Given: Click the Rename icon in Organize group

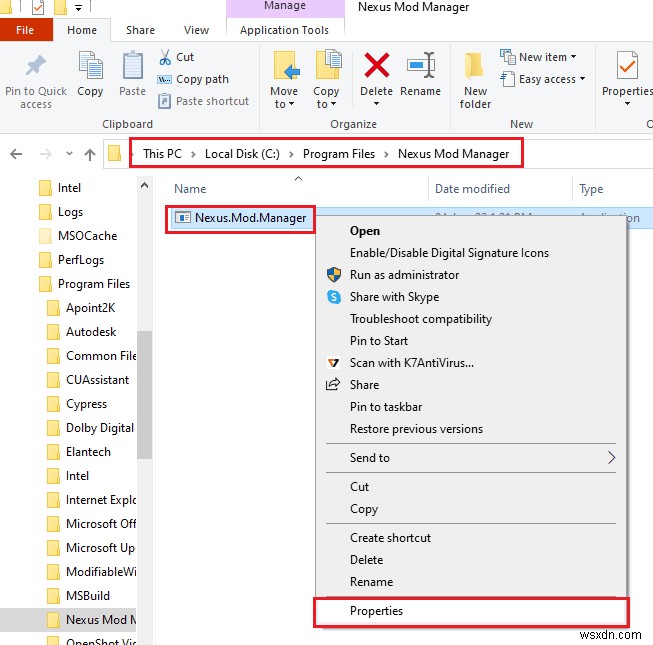Looking at the screenshot, I should pos(421,65).
